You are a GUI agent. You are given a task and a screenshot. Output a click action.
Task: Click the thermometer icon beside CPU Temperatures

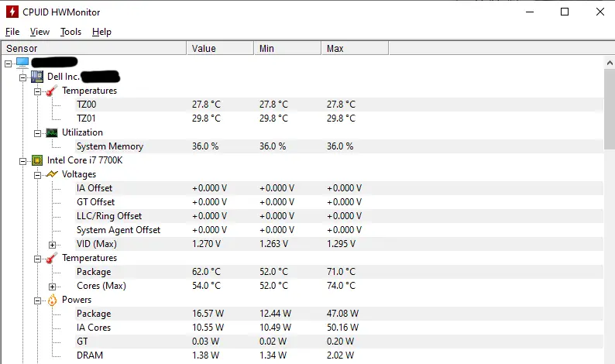tap(52, 258)
